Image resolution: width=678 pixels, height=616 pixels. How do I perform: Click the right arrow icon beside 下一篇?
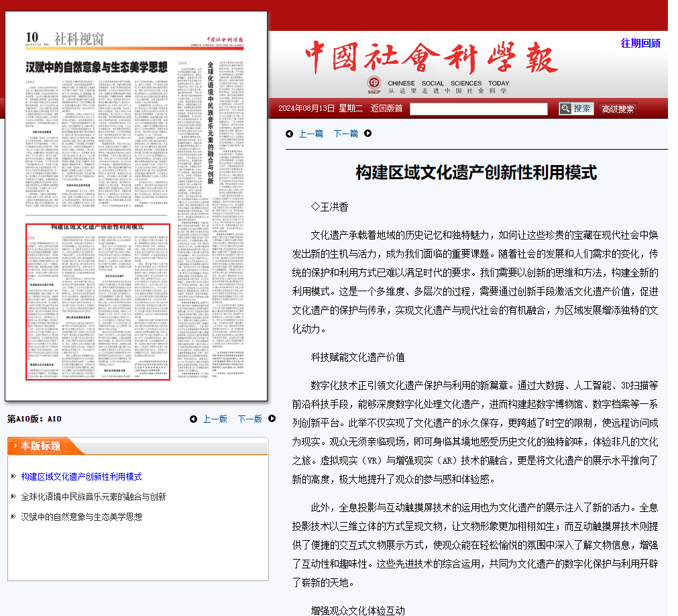368,134
